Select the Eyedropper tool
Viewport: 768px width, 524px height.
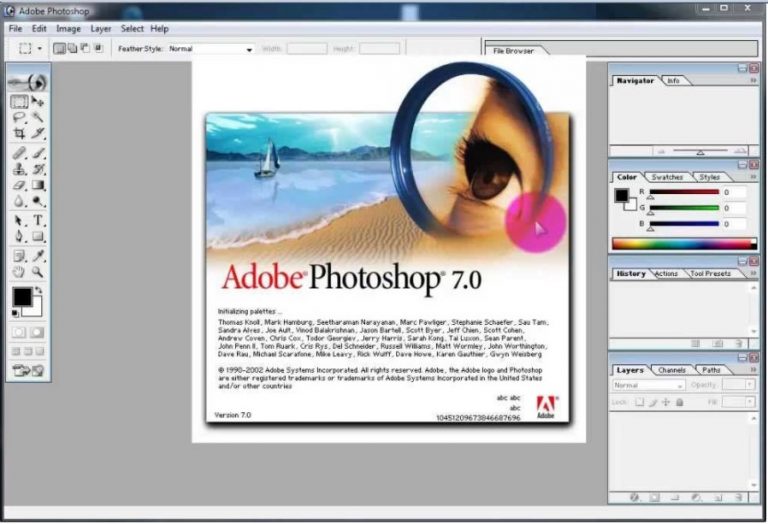tap(38, 256)
